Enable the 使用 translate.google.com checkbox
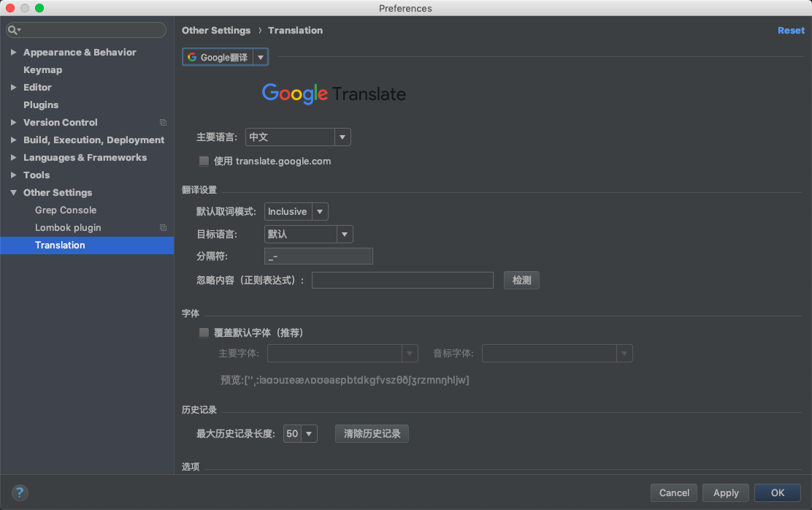This screenshot has width=812, height=510. tap(204, 161)
